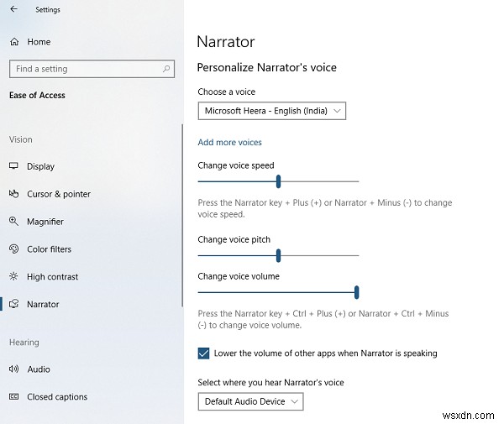Click the sidebar vertical scrollbar
504x424 pixels.
pos(182,214)
